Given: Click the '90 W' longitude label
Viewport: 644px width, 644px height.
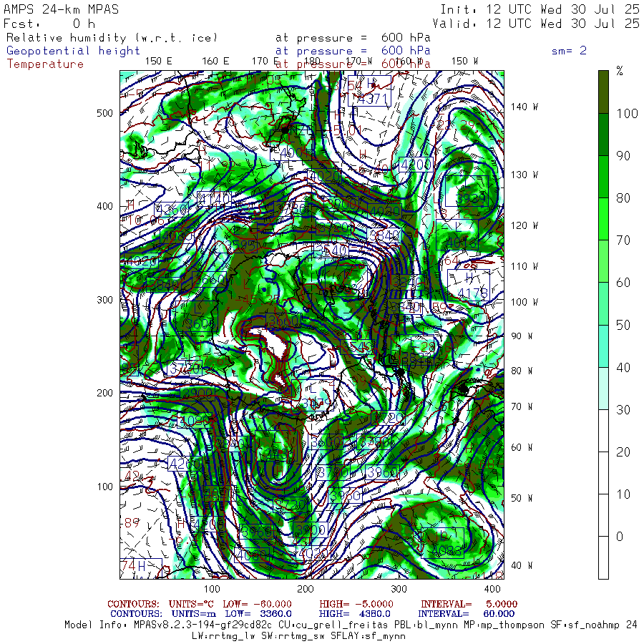Looking at the screenshot, I should [x=522, y=336].
